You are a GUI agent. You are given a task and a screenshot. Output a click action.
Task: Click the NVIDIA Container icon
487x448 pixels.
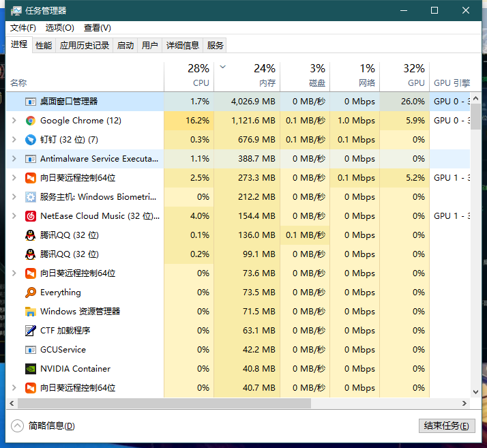point(31,369)
